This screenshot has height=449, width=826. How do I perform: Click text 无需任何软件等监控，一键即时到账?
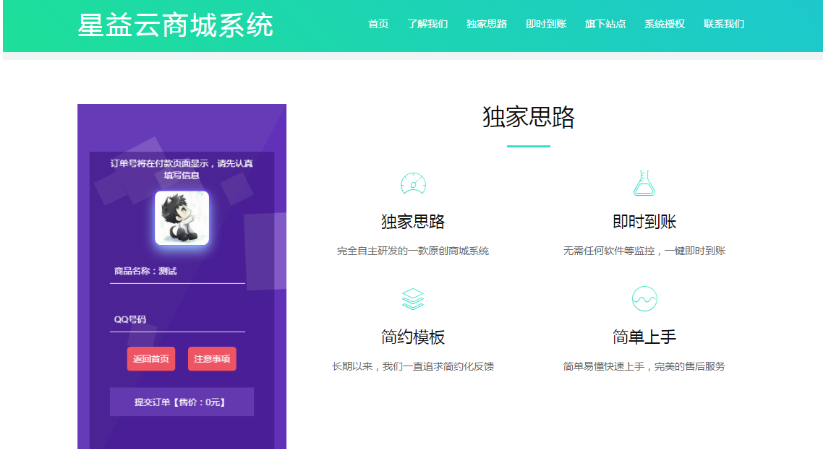(644, 251)
